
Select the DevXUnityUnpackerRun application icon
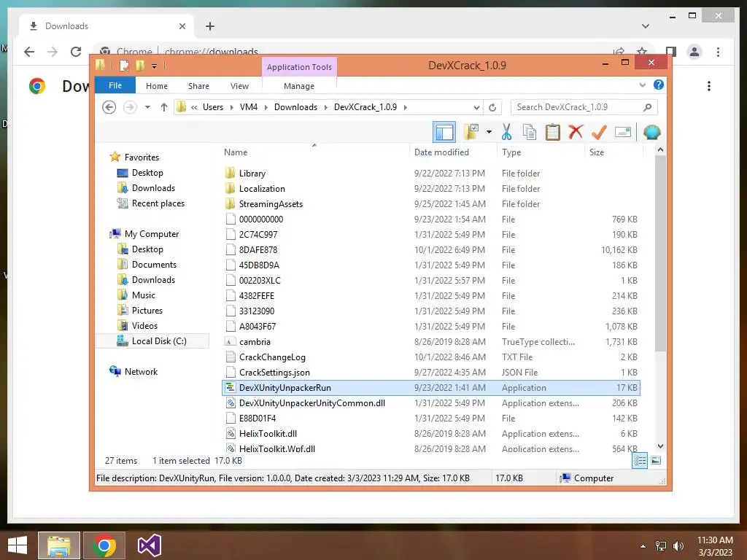[230, 388]
